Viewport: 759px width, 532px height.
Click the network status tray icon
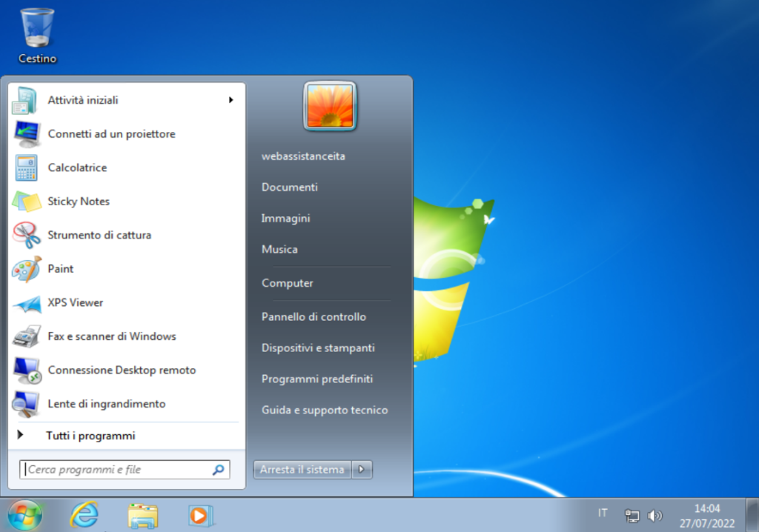click(632, 516)
